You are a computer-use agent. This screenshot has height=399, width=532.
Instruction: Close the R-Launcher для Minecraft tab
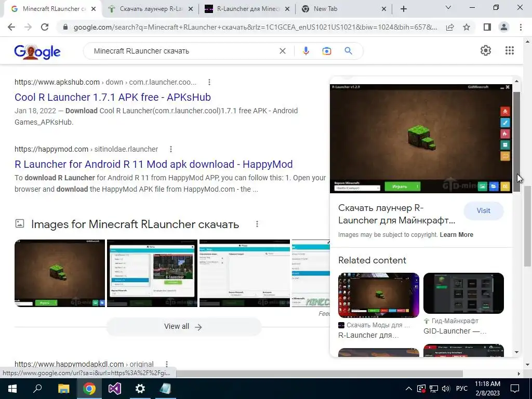click(287, 9)
